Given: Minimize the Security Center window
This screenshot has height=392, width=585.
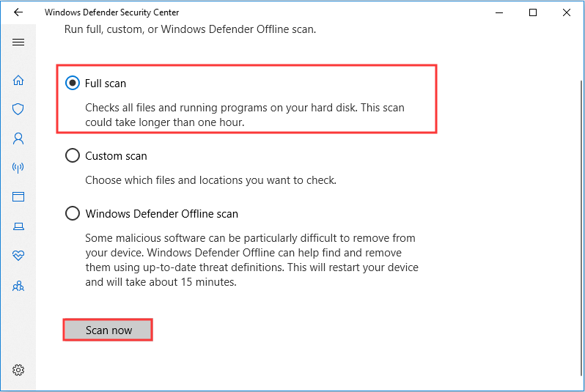Looking at the screenshot, I should (499, 12).
